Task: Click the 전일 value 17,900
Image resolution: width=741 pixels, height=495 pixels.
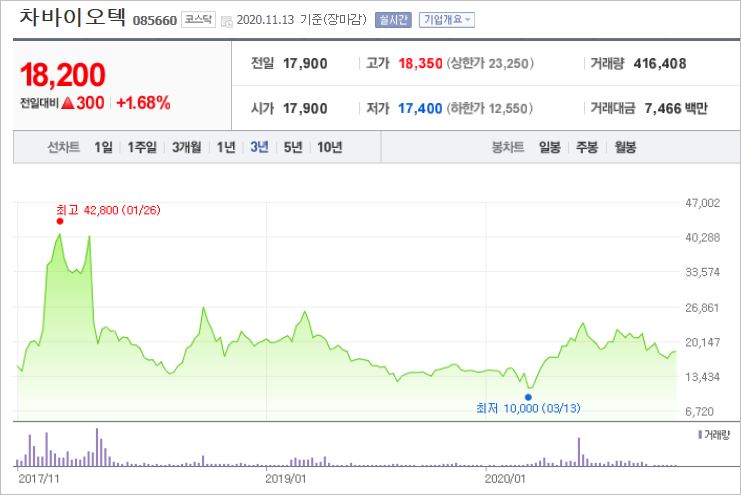Action: pyautogui.click(x=305, y=63)
